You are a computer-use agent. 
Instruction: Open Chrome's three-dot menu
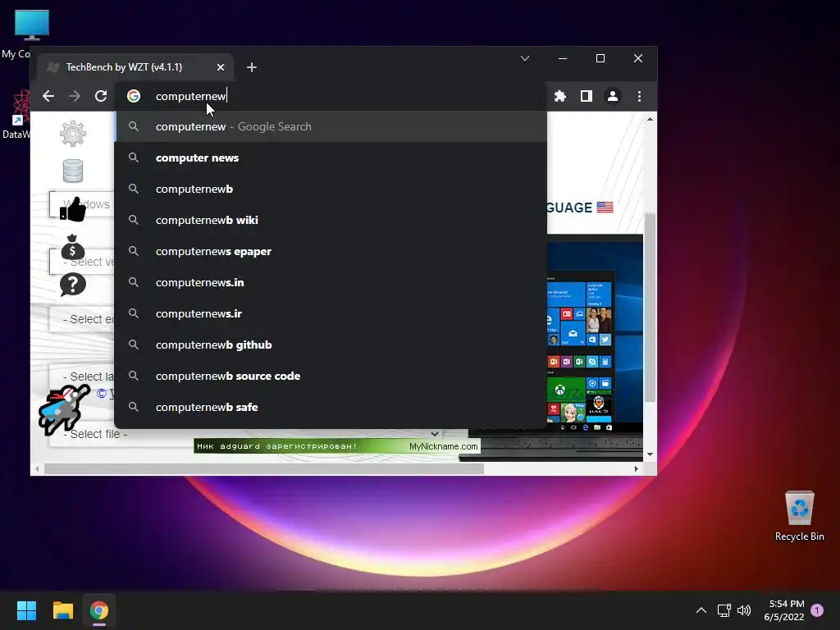[x=639, y=96]
